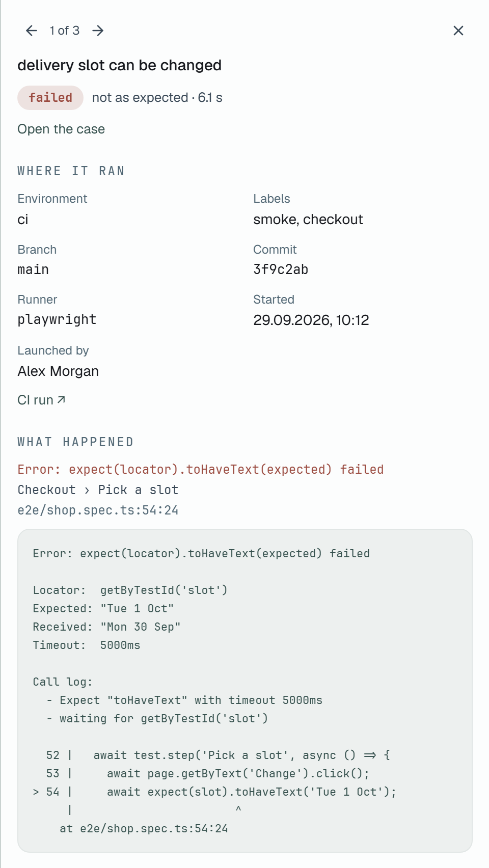Screen dimensions: 489x868
Task: Go to next test result arrow
Action: pos(98,31)
